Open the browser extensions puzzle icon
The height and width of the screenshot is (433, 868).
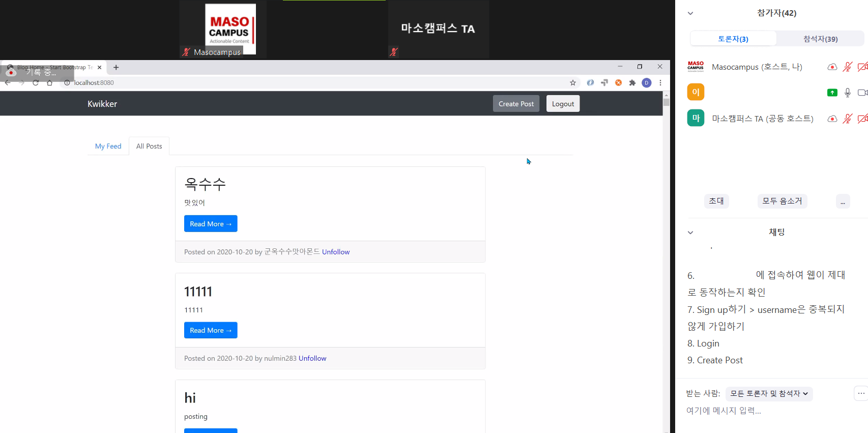tap(632, 83)
